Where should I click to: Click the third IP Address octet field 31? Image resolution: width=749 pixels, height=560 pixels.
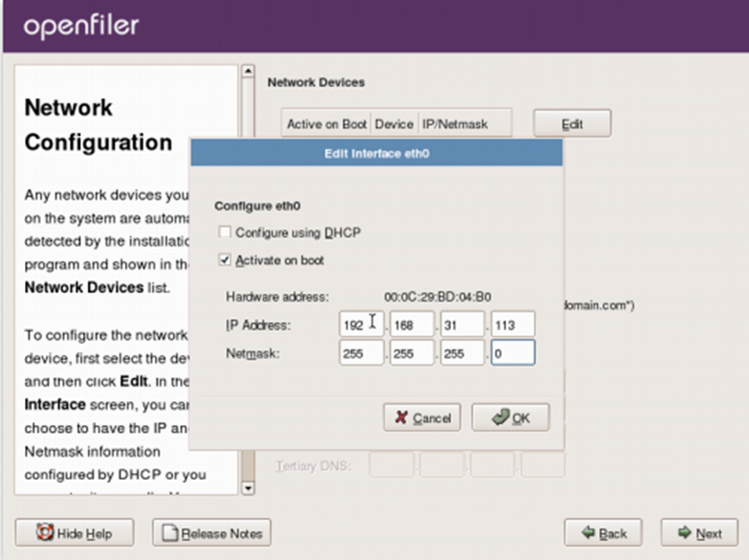[462, 325]
